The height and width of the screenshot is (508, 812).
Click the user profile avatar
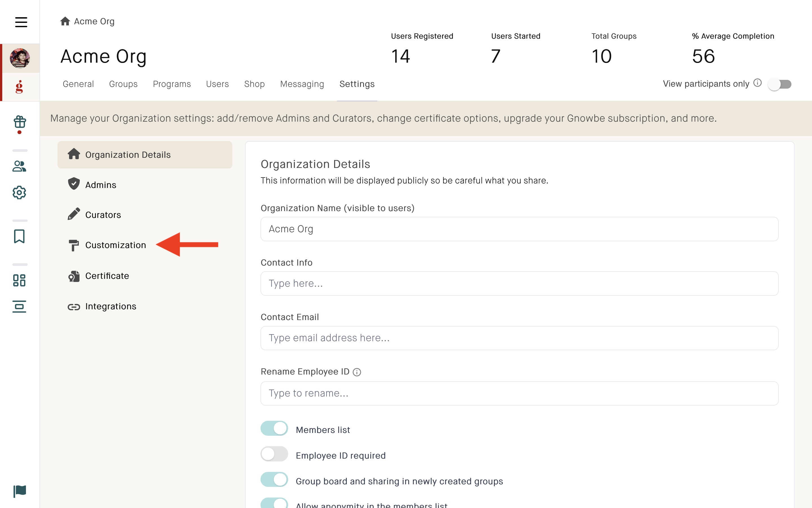20,58
